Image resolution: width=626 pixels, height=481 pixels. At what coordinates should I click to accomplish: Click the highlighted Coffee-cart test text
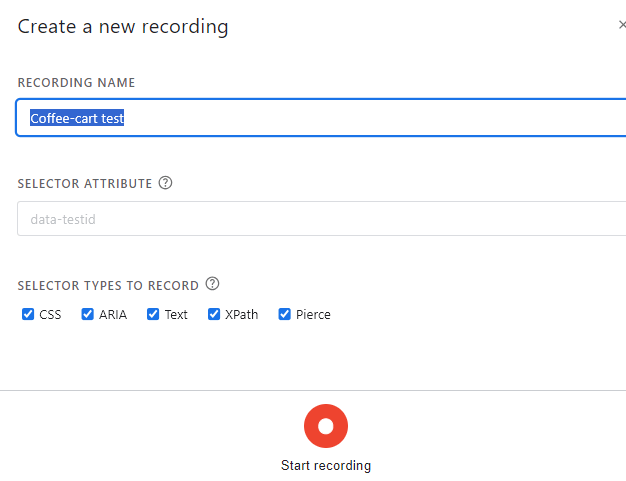77,118
